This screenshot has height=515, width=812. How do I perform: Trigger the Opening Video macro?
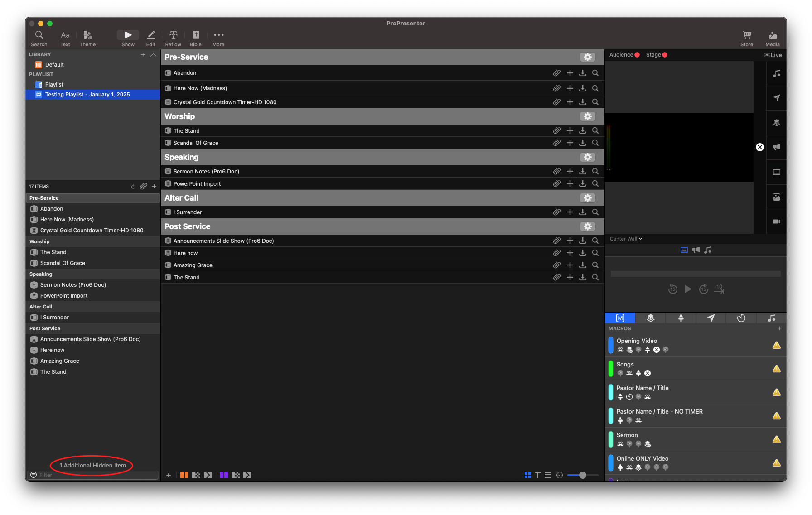click(696, 345)
